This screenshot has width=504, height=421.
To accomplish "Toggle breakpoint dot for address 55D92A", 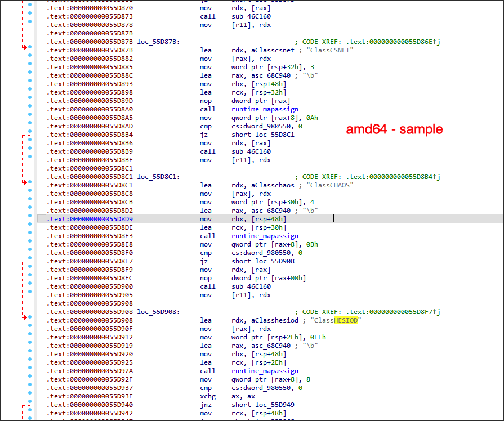I will coord(30,368).
